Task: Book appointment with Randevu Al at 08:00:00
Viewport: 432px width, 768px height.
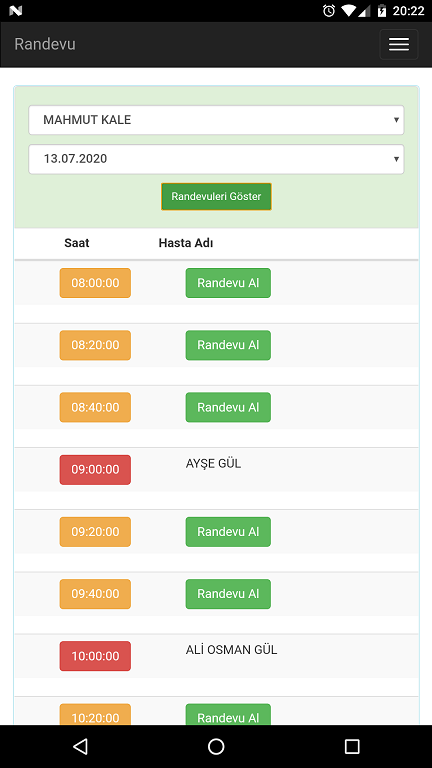Action: (x=228, y=283)
